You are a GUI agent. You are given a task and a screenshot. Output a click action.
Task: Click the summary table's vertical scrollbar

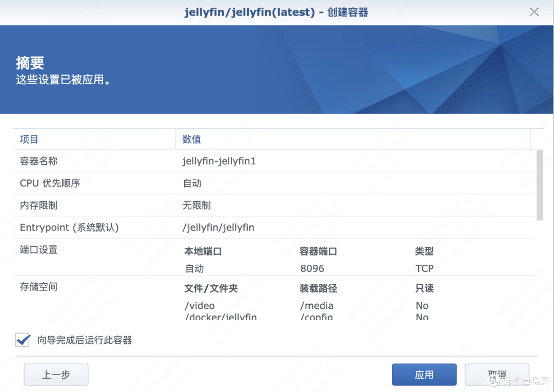(x=539, y=185)
